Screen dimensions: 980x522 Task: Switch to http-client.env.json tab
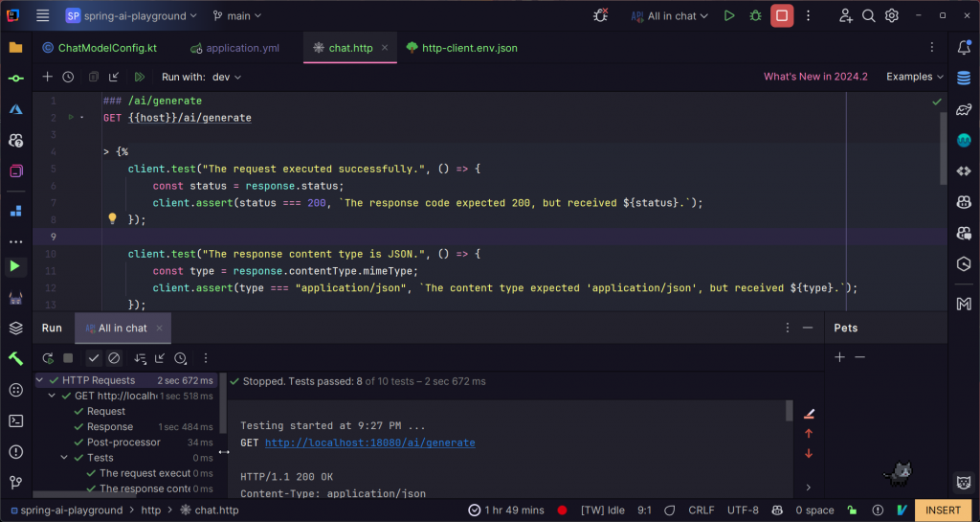[462, 48]
